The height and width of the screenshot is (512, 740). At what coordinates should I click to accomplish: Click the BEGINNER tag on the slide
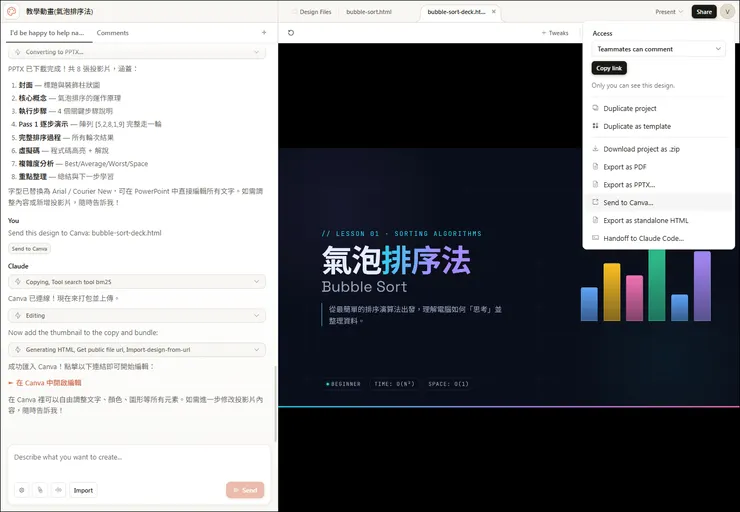tap(343, 384)
